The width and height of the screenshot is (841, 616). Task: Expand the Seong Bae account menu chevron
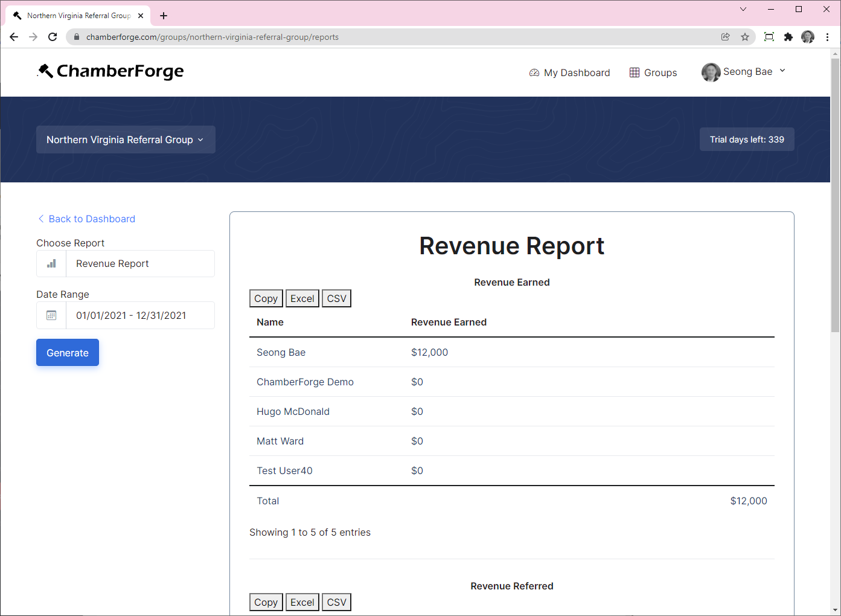tap(782, 71)
